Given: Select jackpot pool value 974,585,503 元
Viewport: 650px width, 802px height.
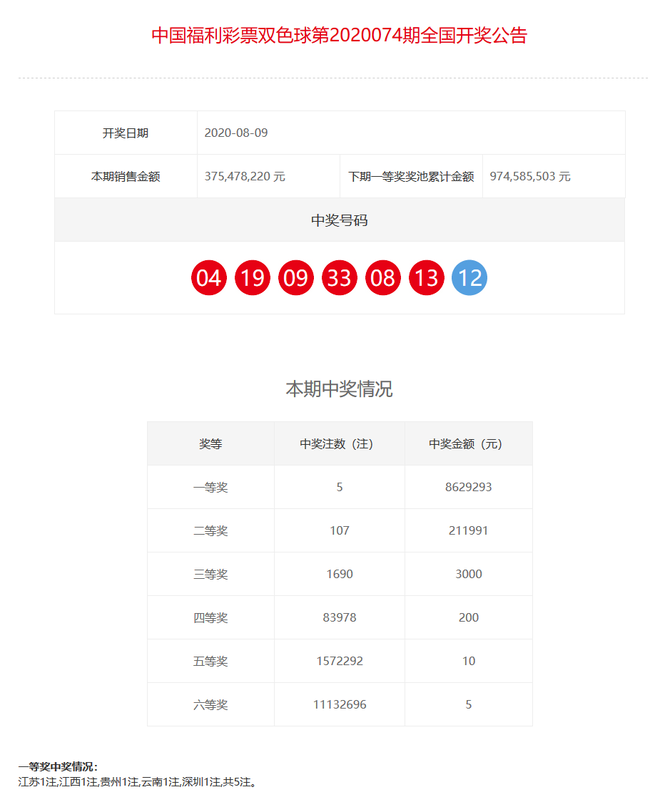Looking at the screenshot, I should 530,176.
